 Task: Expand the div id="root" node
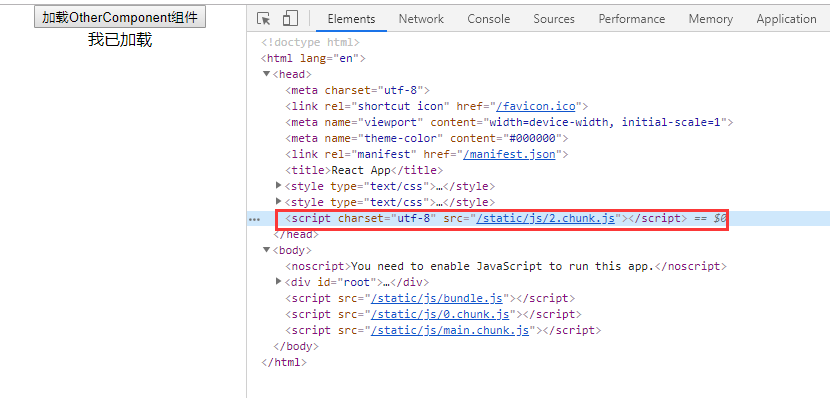point(279,282)
